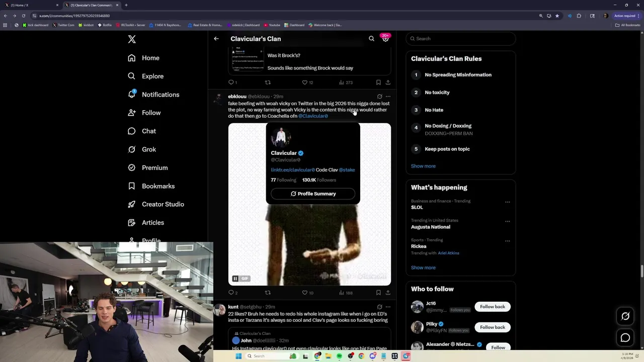Image resolution: width=644 pixels, height=362 pixels.
Task: View the 77 Following list
Action: (283, 180)
